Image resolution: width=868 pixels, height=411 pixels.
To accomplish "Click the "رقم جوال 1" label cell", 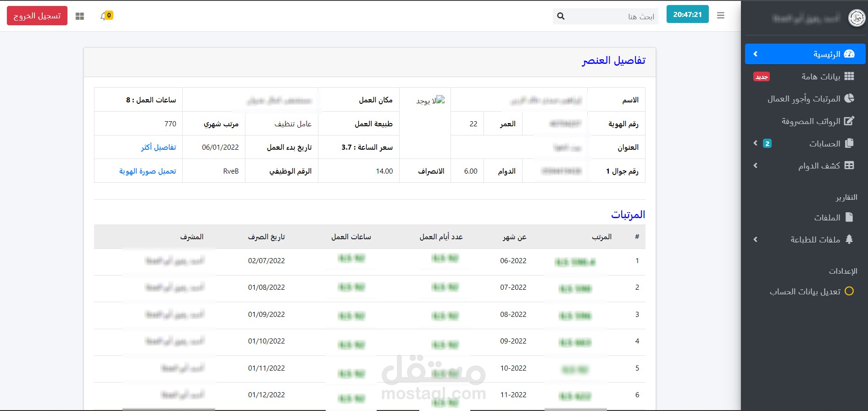I will click(x=616, y=171).
